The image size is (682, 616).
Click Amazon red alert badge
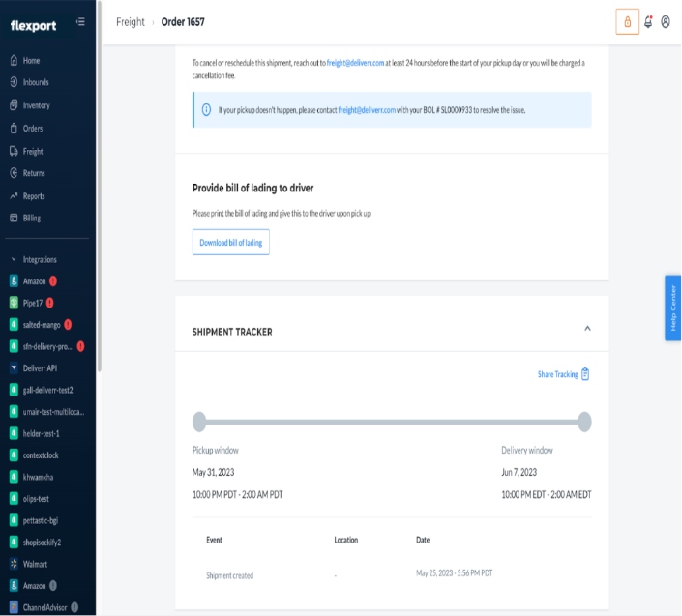(x=53, y=281)
